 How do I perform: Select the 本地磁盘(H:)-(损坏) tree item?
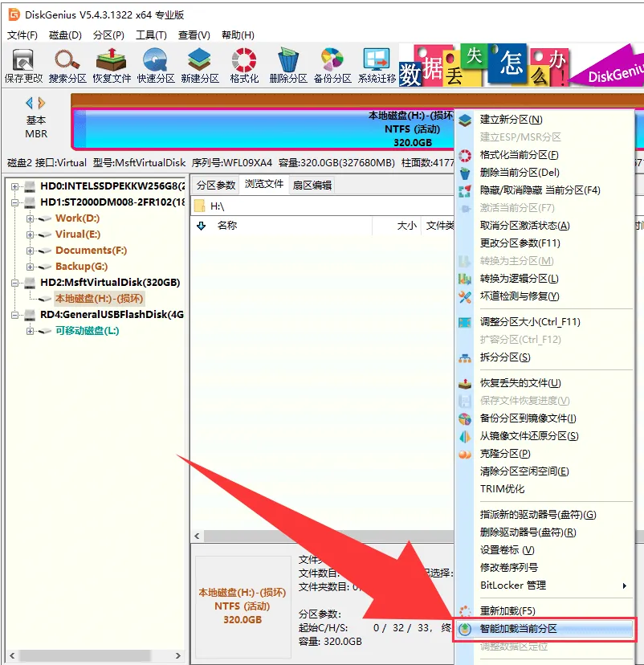pos(100,299)
